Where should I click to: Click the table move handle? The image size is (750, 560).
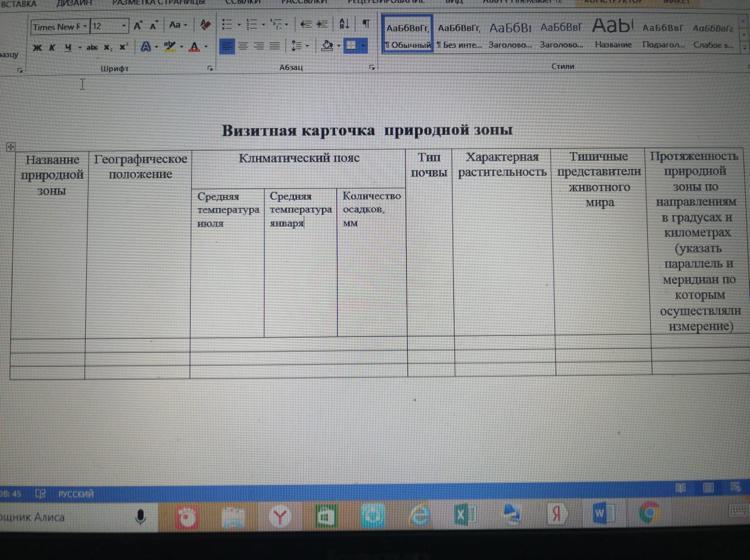pos(11,147)
